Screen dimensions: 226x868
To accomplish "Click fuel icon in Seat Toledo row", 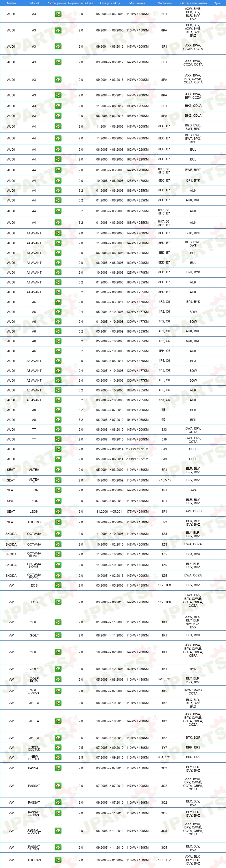I will point(58,523).
